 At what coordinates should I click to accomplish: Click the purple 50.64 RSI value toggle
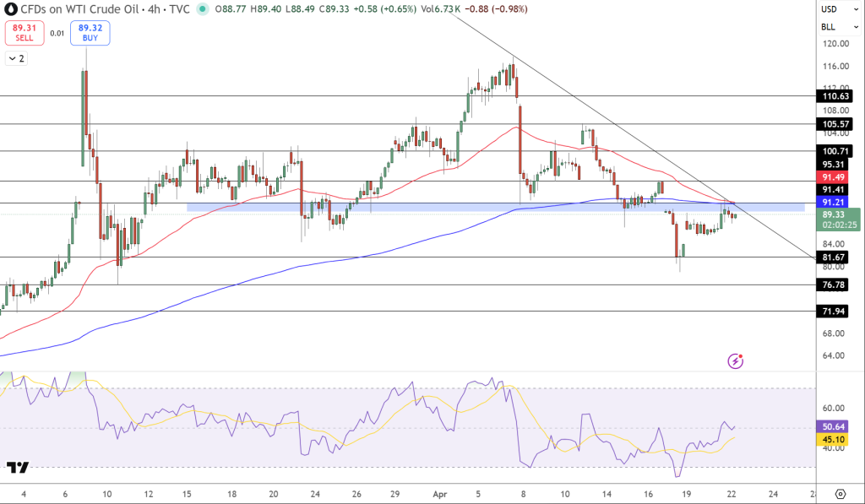833,427
